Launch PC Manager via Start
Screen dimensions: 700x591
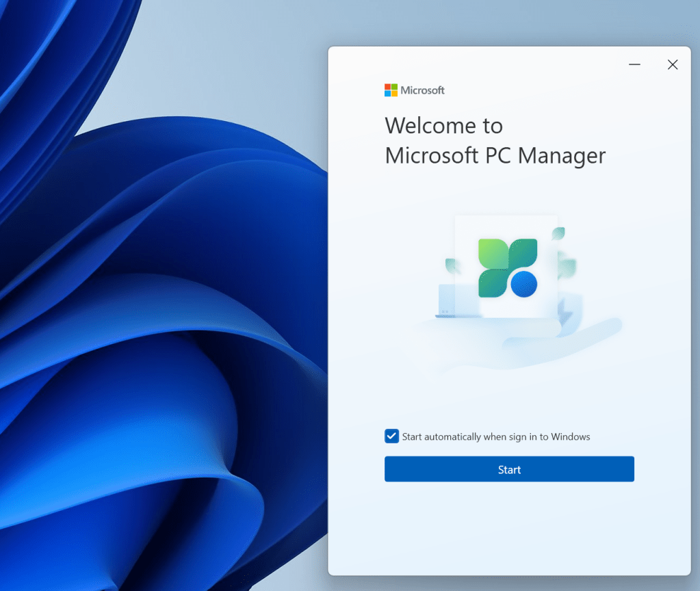[x=509, y=469]
